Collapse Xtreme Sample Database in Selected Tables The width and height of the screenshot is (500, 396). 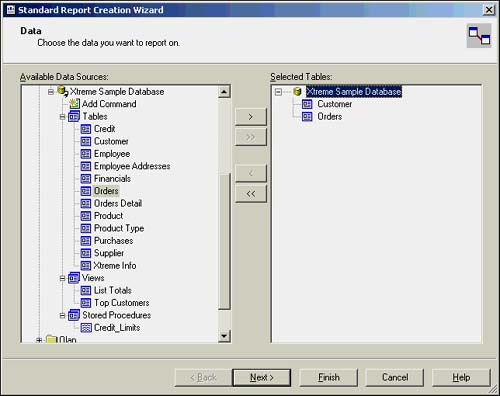(x=278, y=92)
